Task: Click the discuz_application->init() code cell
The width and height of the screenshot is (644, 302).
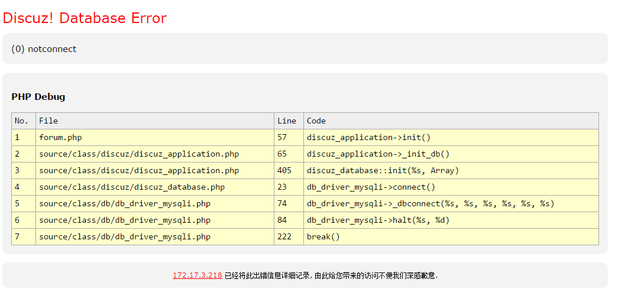Action: [368, 138]
